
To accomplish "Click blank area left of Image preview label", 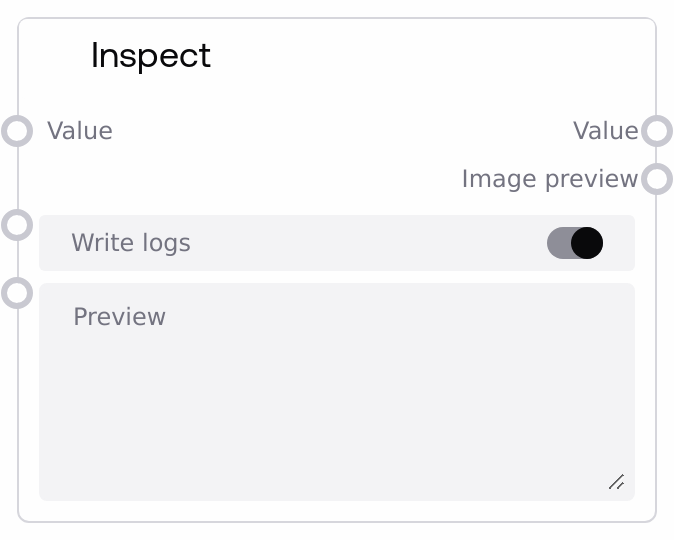I will coord(250,179).
